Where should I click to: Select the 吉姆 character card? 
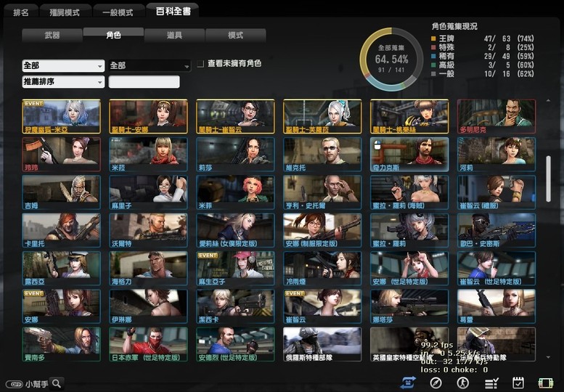[62, 192]
